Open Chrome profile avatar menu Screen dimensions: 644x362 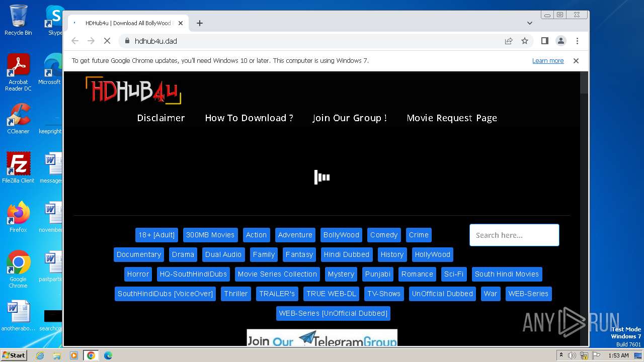point(560,41)
